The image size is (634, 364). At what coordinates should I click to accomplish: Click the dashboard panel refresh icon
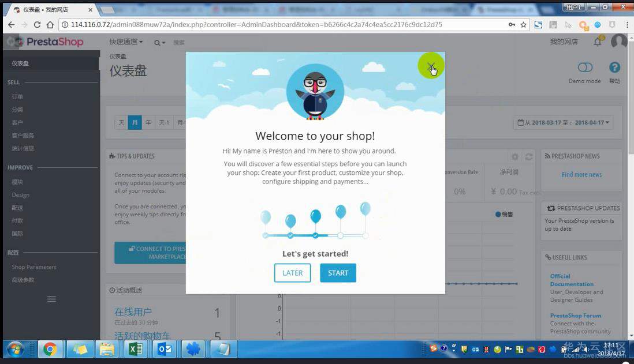(x=528, y=156)
